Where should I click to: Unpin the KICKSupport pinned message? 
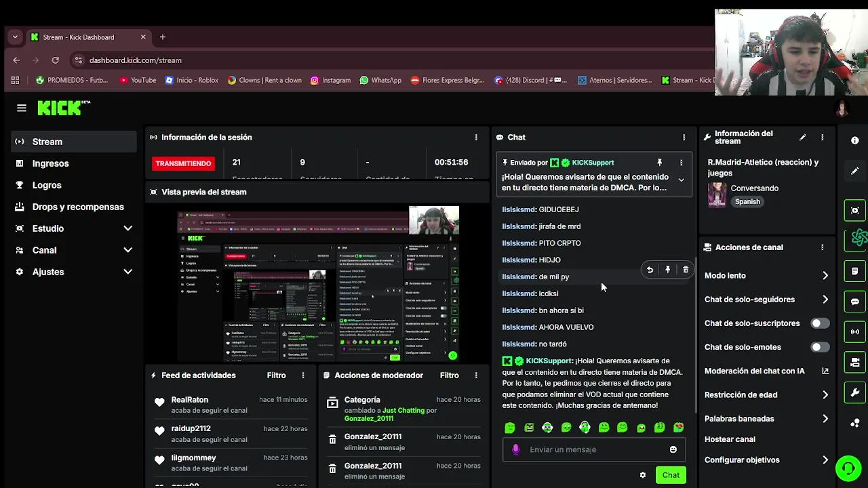click(659, 163)
